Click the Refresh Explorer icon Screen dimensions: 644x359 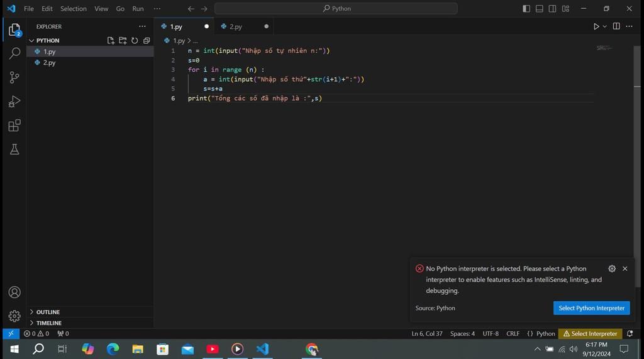point(135,40)
